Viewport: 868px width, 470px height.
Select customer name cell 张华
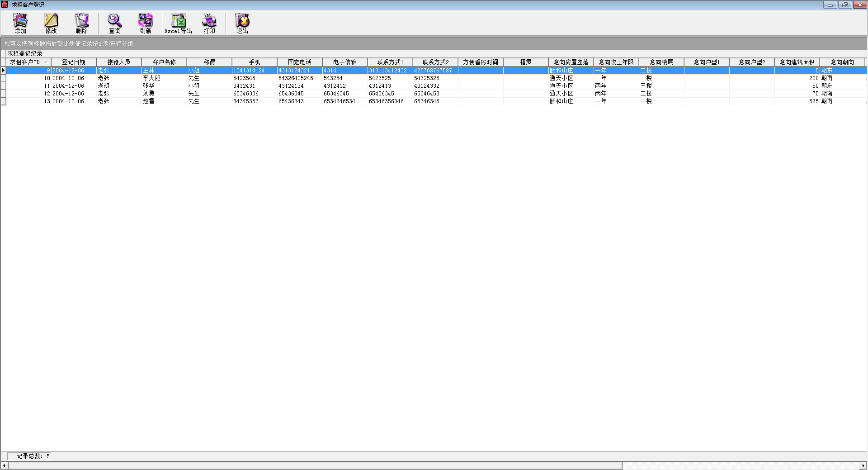click(x=164, y=86)
